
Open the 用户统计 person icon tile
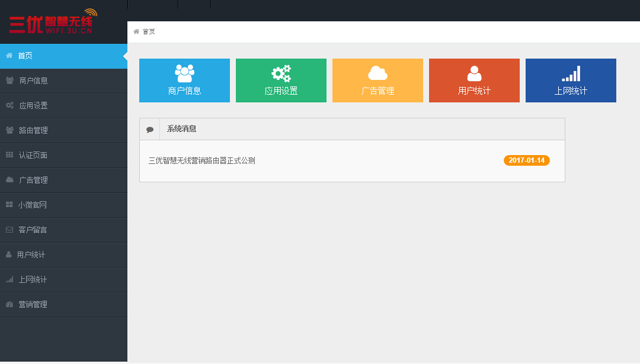[x=474, y=80]
